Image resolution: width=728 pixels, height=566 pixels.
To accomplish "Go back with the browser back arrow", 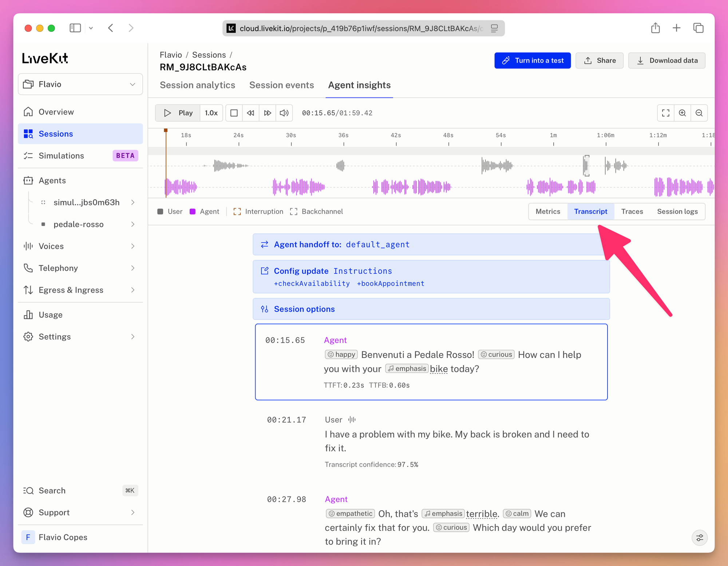I will (111, 28).
